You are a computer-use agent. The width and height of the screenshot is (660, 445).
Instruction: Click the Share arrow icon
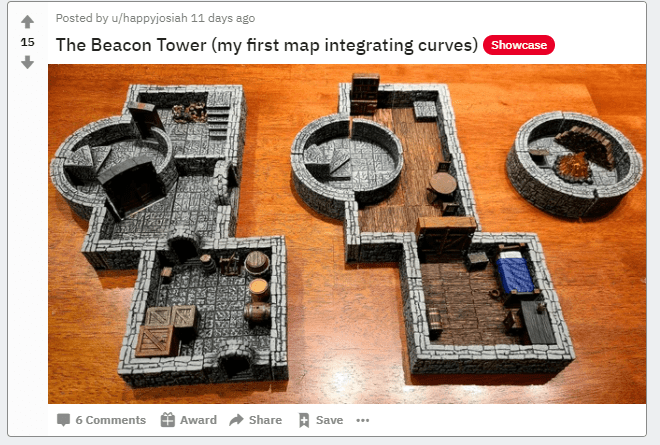[x=236, y=420]
